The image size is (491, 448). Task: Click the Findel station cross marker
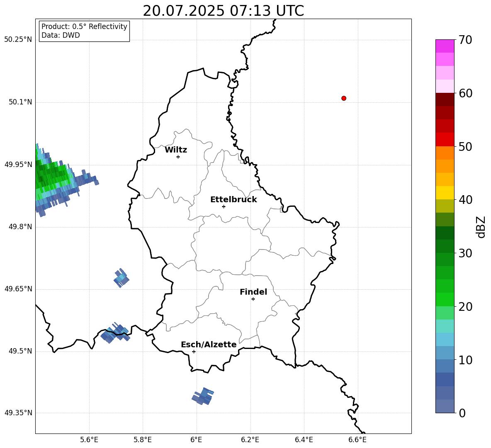coord(253,299)
